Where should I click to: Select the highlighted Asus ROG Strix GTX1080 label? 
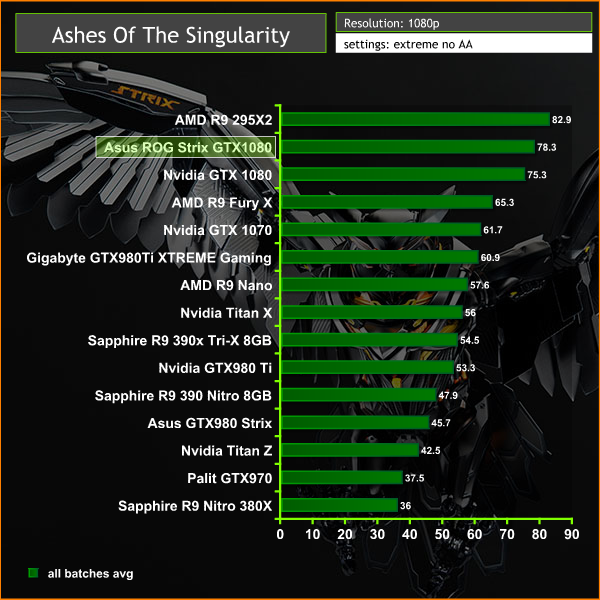[186, 147]
